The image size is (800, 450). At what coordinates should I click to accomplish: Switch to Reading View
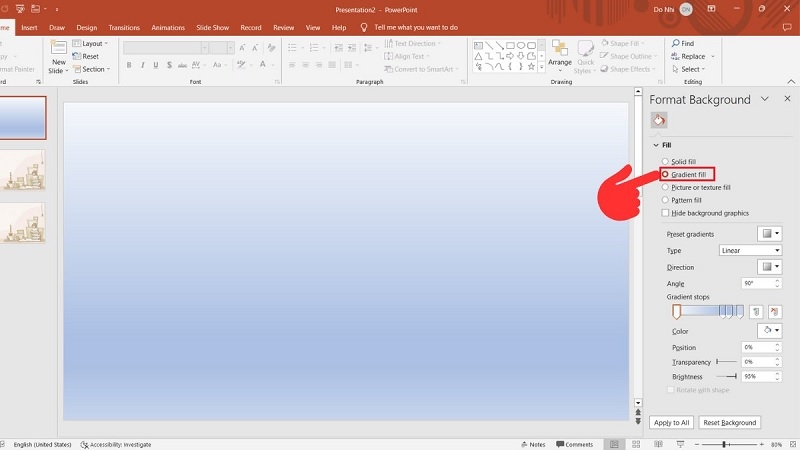(658, 444)
